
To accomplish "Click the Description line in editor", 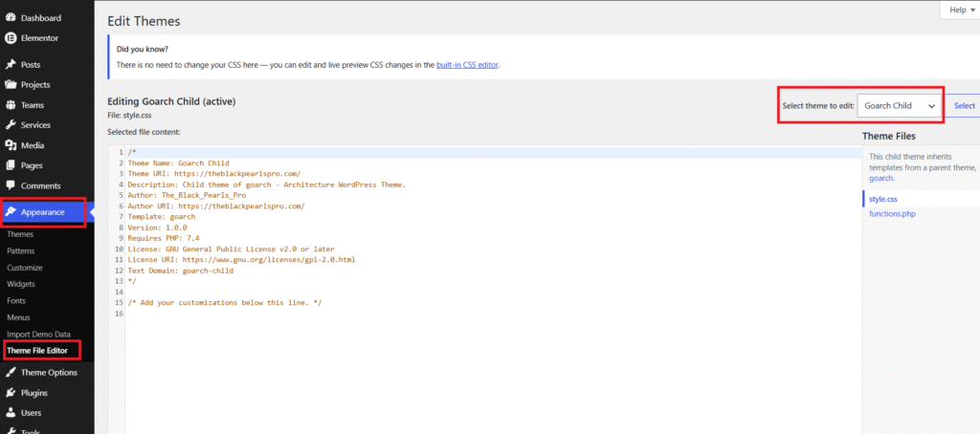I will coord(267,184).
